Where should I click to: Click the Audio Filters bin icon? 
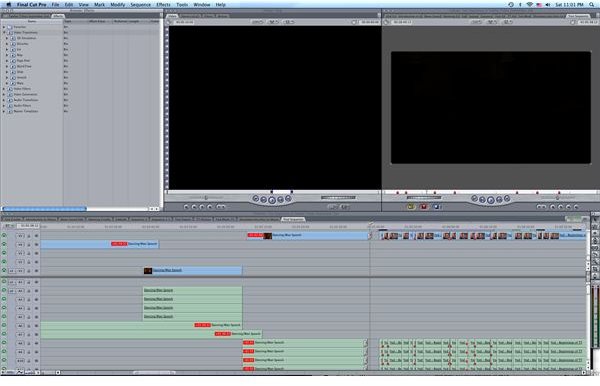pos(10,106)
